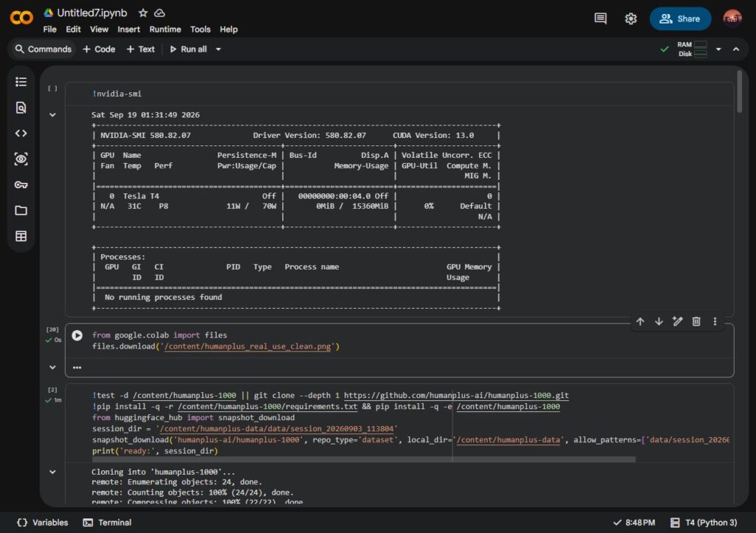Image resolution: width=756 pixels, height=533 pixels.
Task: Add a new Code cell
Action: pyautogui.click(x=99, y=49)
